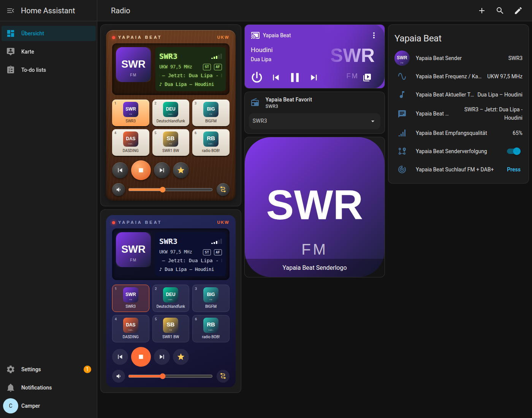
Task: Mute the dark blue radio speaker
Action: [x=119, y=376]
